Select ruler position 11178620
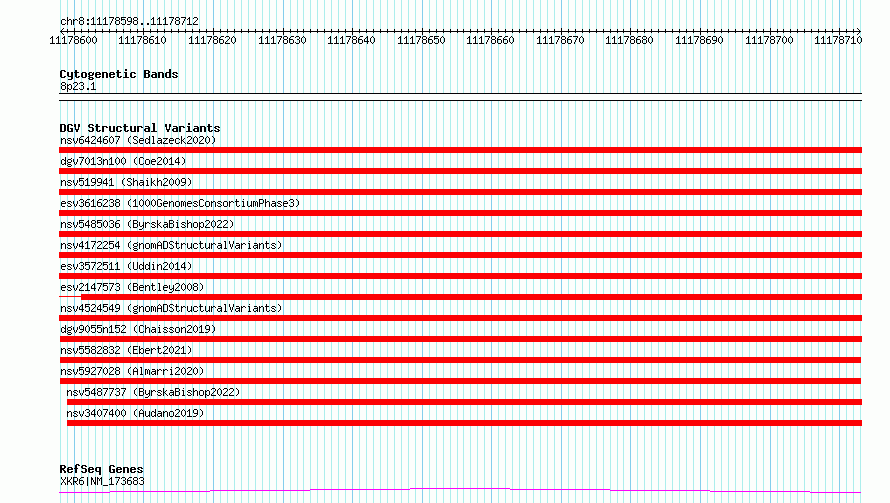Image resolution: width=890 pixels, height=503 pixels. pyautogui.click(x=212, y=40)
